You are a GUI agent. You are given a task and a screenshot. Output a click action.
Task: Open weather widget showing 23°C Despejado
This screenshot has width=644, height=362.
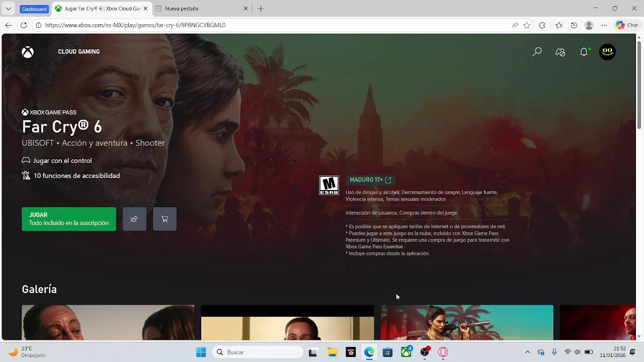click(x=27, y=352)
